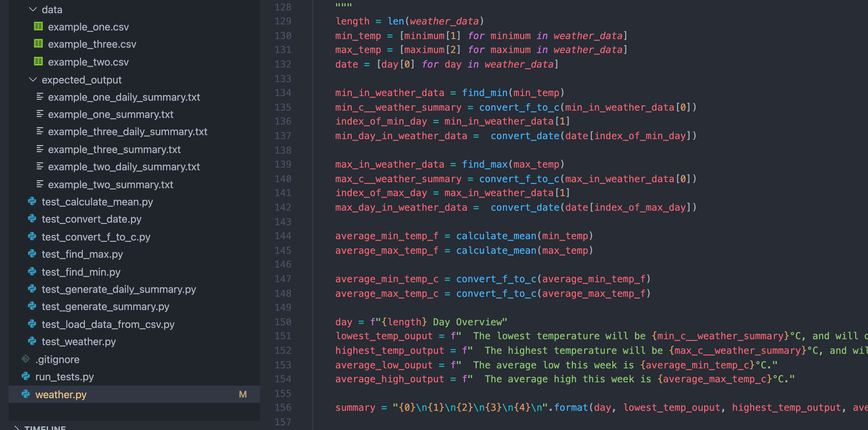Image resolution: width=868 pixels, height=430 pixels.
Task: Collapse the data folder chevron
Action: tap(33, 9)
